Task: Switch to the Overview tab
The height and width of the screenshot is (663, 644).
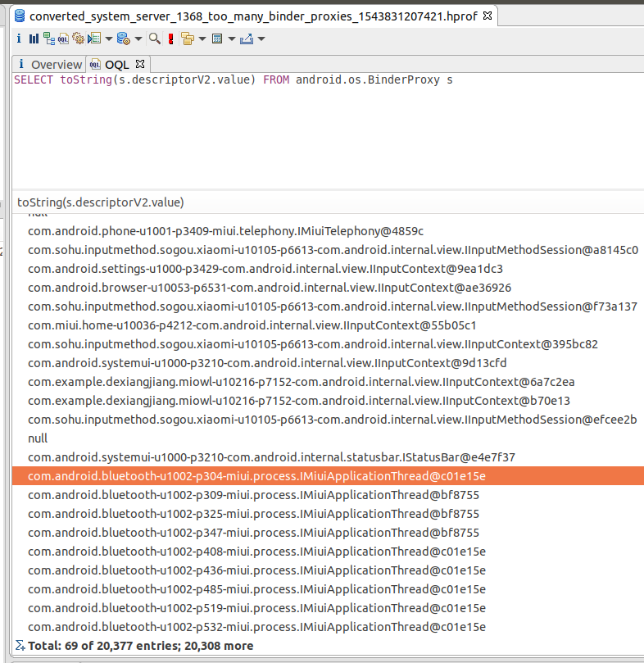Action: (49, 64)
